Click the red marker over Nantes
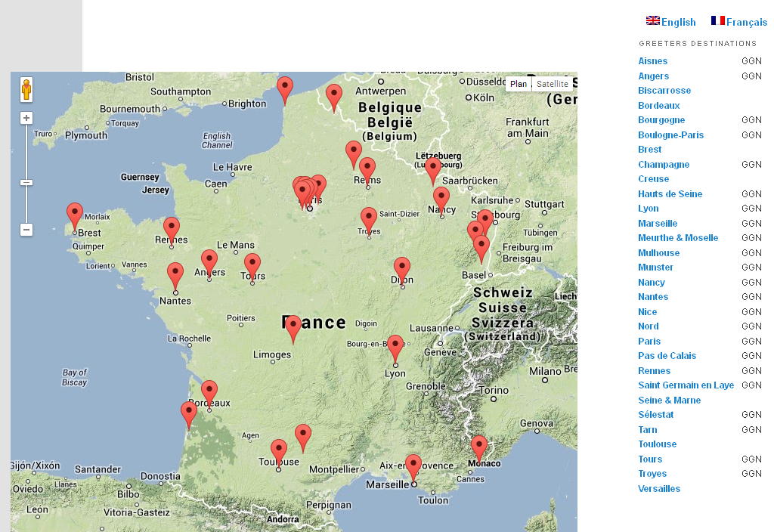The image size is (774, 532). click(x=175, y=274)
